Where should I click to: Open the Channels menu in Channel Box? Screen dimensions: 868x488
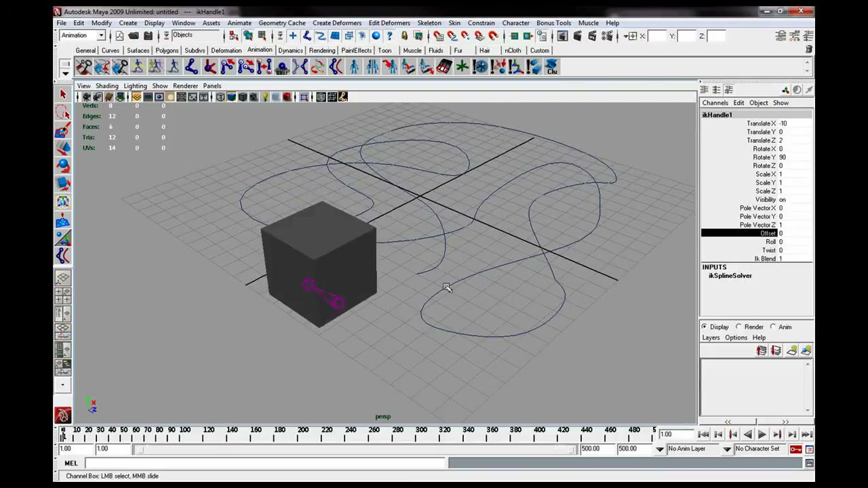point(715,103)
